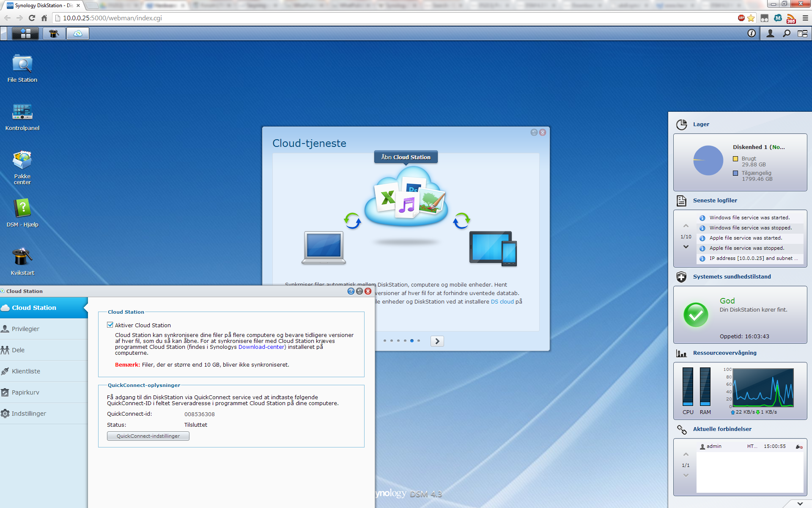The width and height of the screenshot is (812, 508).
Task: Bookmark page with star icon
Action: (751, 18)
